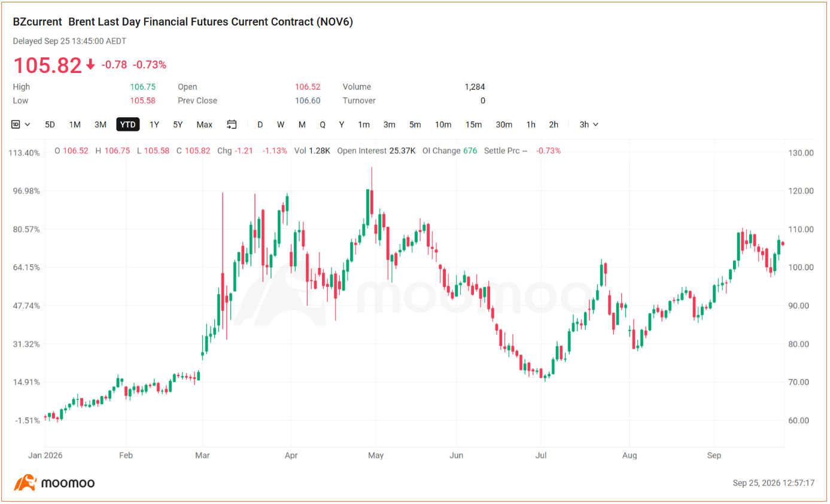
Task: Set candle interval to 10m
Action: click(x=443, y=124)
